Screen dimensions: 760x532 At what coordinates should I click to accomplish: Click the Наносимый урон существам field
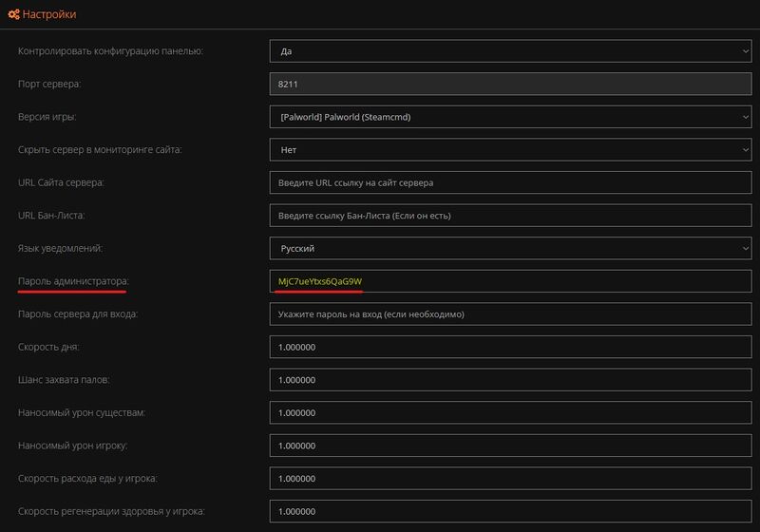click(510, 413)
